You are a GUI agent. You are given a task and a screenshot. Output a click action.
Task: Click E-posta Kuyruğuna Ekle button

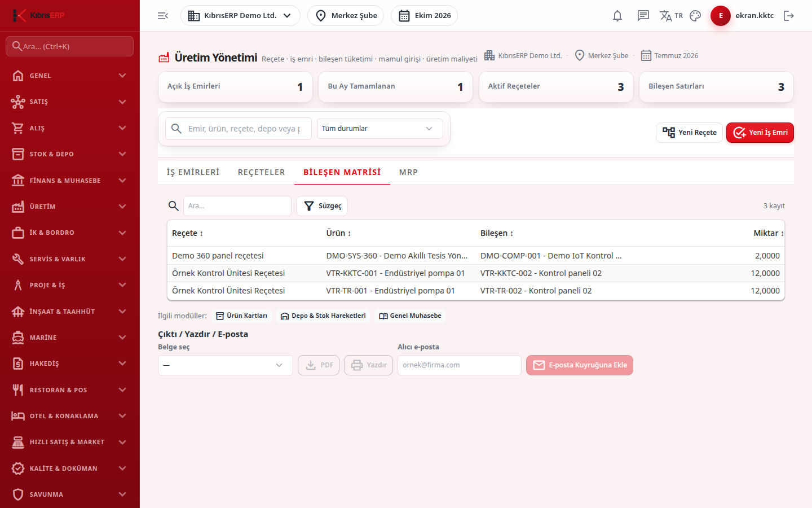(x=580, y=365)
